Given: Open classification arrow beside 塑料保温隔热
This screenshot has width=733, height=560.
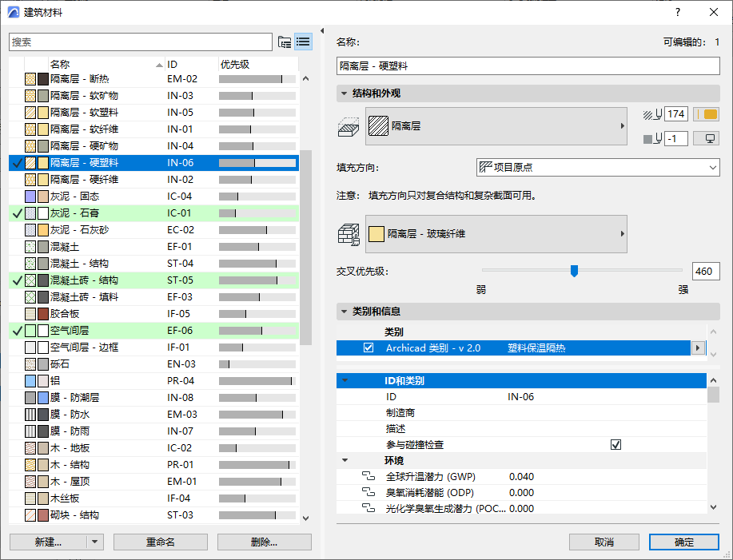Looking at the screenshot, I should pyautogui.click(x=698, y=348).
